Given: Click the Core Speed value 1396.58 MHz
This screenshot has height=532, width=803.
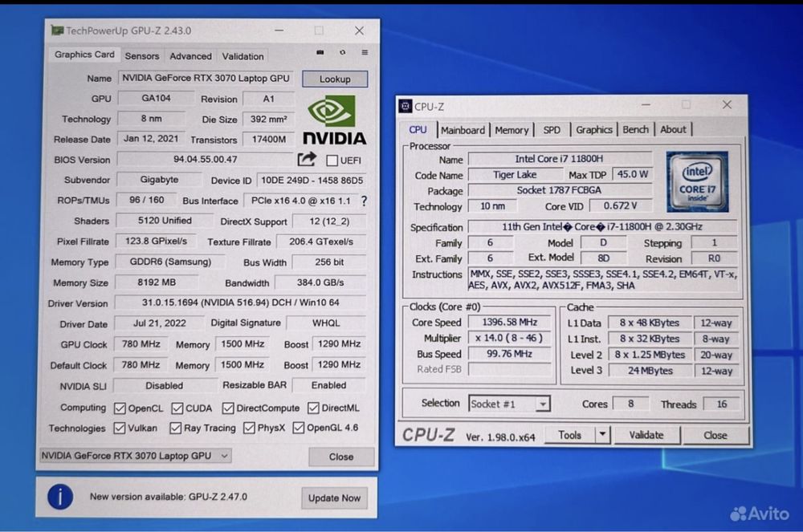Looking at the screenshot, I should pos(510,323).
